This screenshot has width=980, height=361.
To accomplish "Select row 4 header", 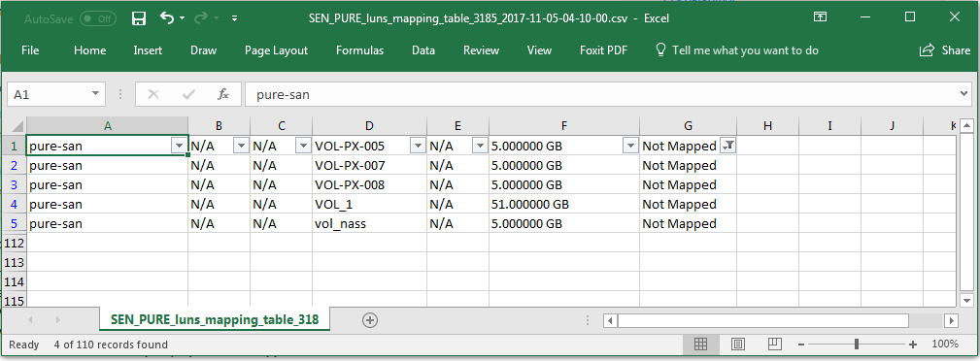I will [x=15, y=204].
